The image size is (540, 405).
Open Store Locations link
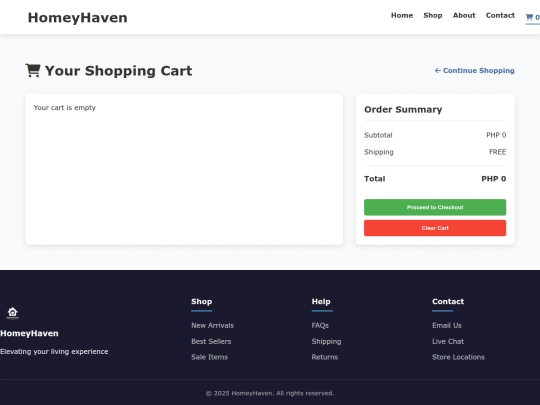(x=458, y=357)
